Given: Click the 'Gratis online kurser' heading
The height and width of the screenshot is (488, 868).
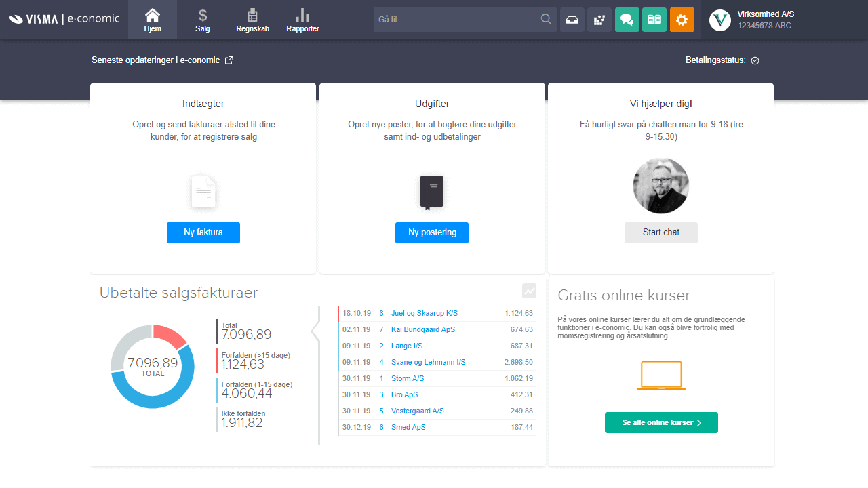Looking at the screenshot, I should (624, 296).
